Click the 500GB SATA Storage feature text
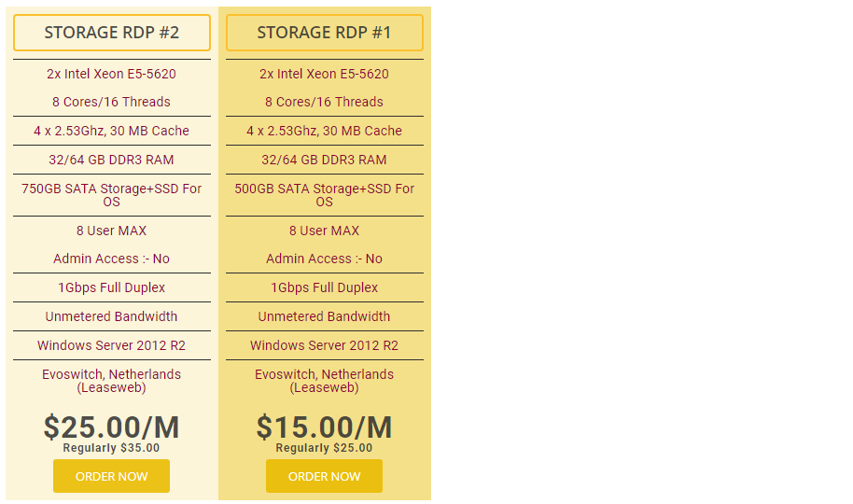This screenshot has height=504, width=853. (x=324, y=194)
